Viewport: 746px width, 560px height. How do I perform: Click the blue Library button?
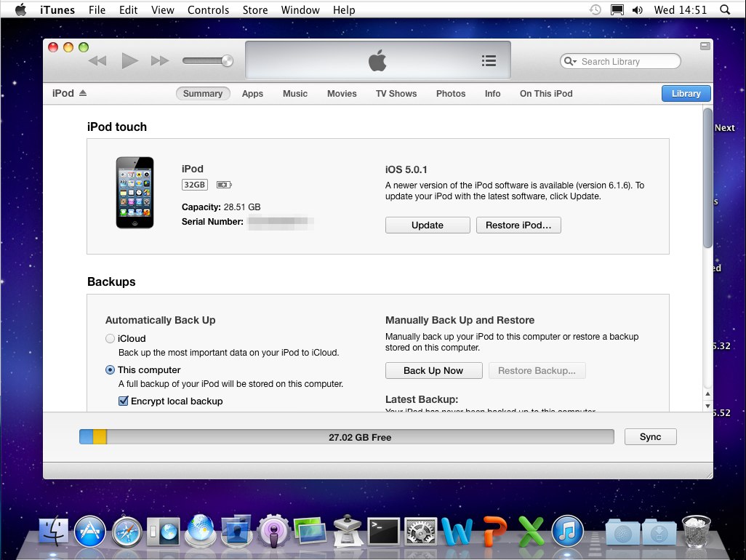[x=686, y=94]
